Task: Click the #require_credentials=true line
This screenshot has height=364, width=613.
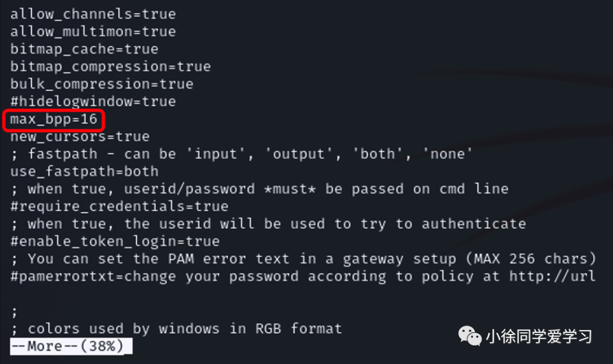Action: pos(119,206)
